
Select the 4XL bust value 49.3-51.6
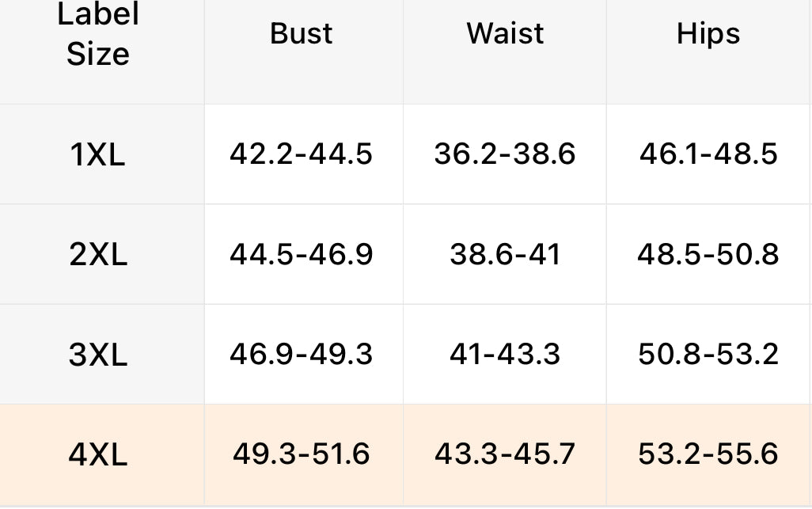coord(302,454)
